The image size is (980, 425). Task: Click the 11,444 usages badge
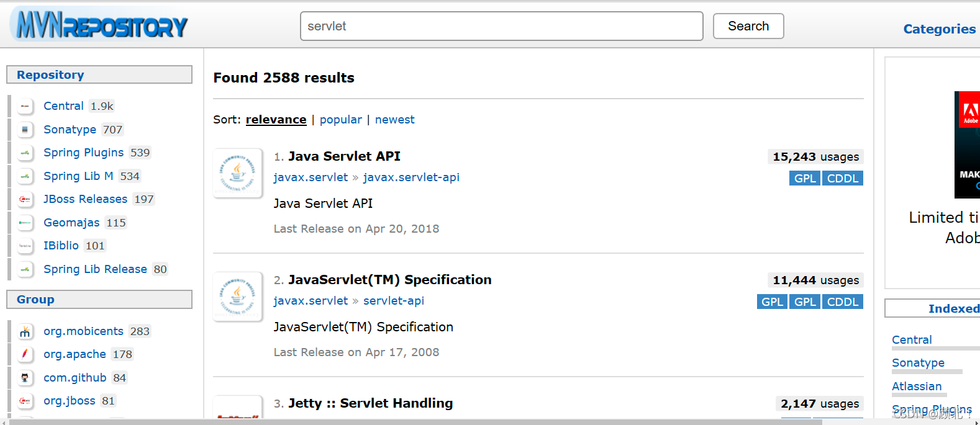815,280
